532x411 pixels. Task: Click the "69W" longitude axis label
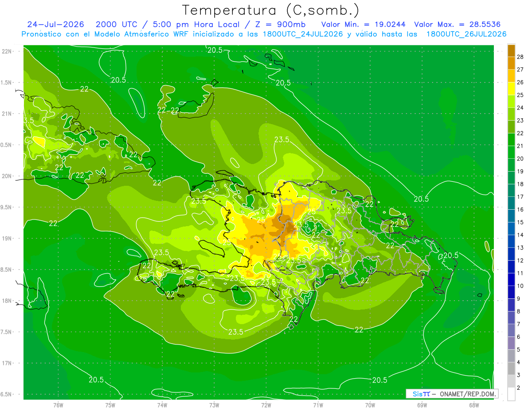[x=422, y=405]
